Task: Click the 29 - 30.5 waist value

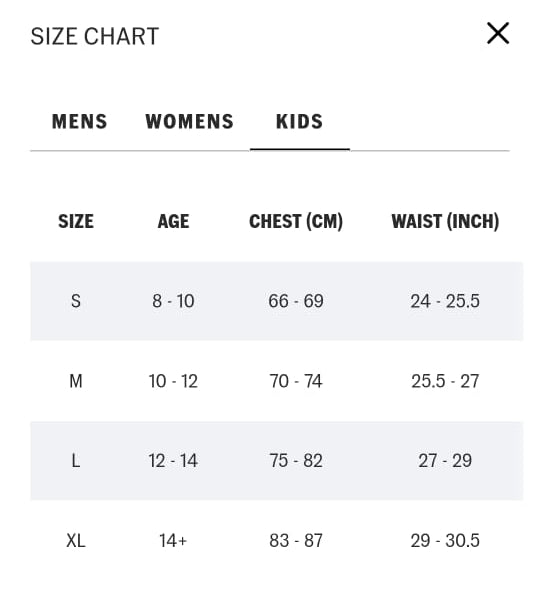Action: point(445,541)
